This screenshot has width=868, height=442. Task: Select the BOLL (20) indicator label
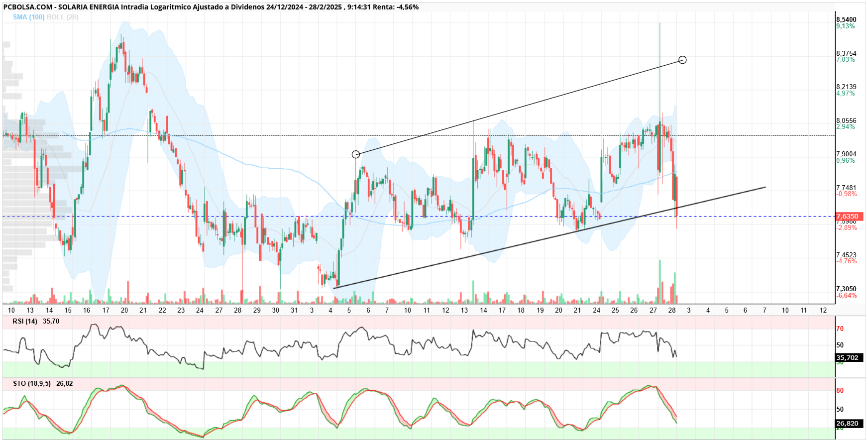click(x=63, y=17)
